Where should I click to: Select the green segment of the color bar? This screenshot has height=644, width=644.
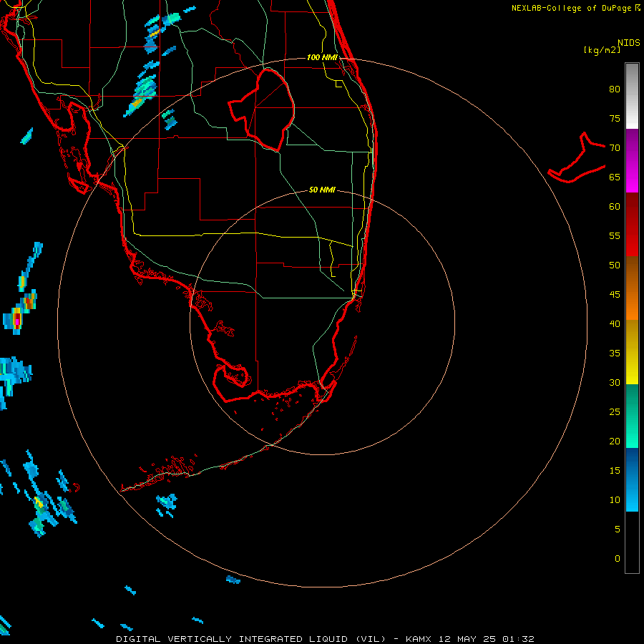(x=632, y=416)
